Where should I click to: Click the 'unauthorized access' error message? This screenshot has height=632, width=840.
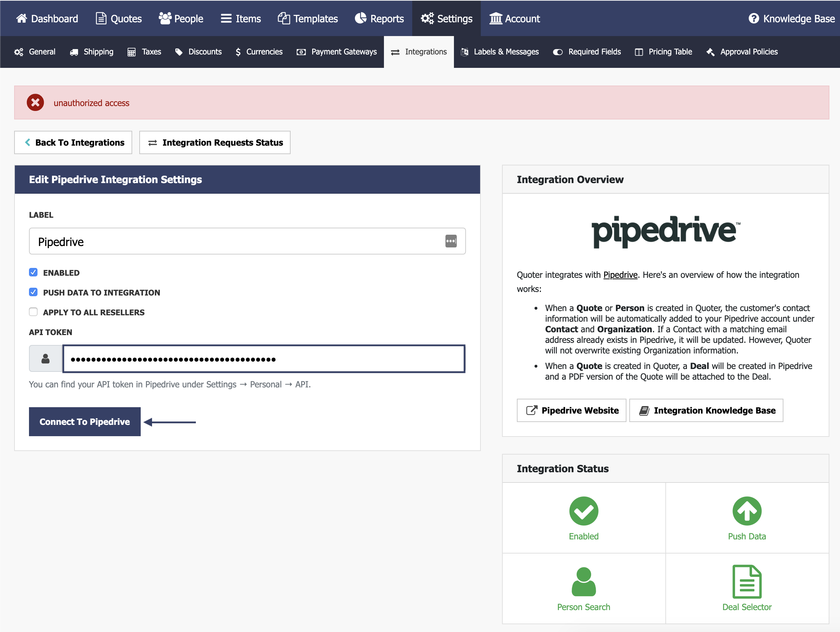coord(91,103)
